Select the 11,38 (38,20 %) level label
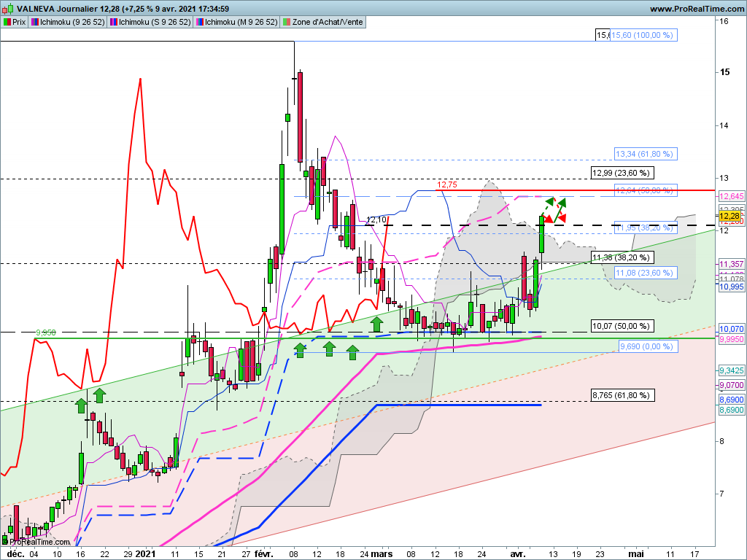The height and width of the screenshot is (560, 747). coord(622,257)
